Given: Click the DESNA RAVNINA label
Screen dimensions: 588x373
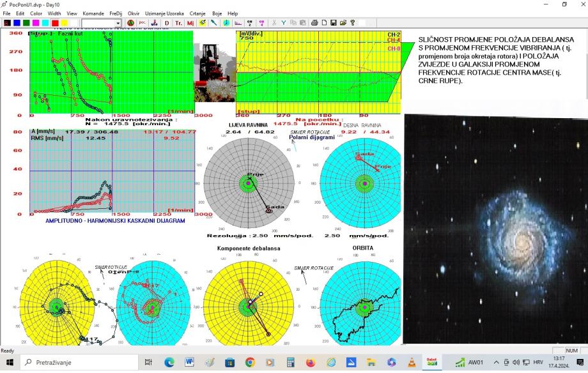Looking at the screenshot, I should coord(362,125).
